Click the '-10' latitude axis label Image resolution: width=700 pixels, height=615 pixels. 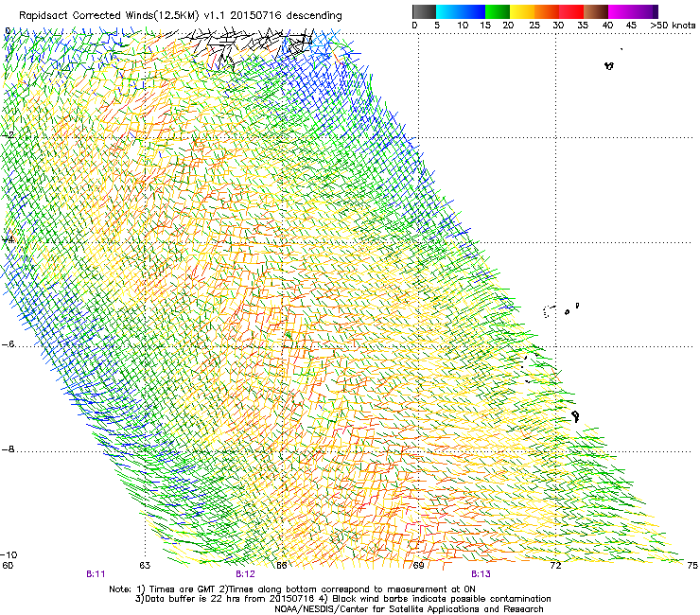tap(9, 555)
